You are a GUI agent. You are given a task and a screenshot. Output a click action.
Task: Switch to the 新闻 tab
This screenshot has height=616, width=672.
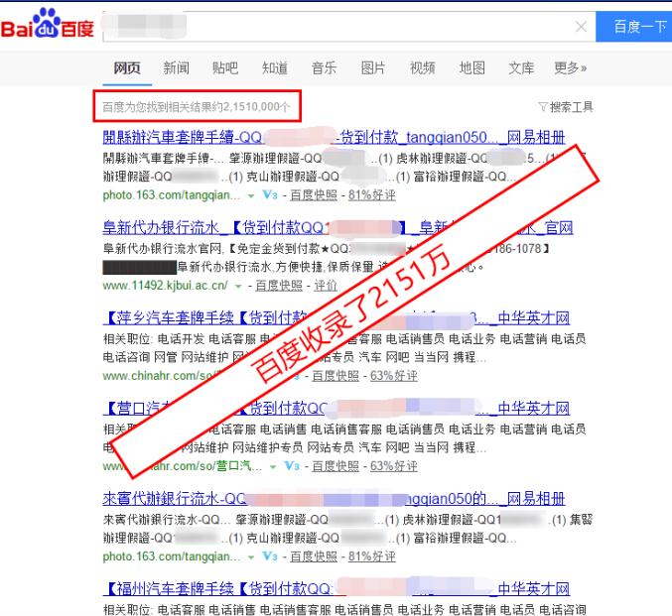pos(176,67)
